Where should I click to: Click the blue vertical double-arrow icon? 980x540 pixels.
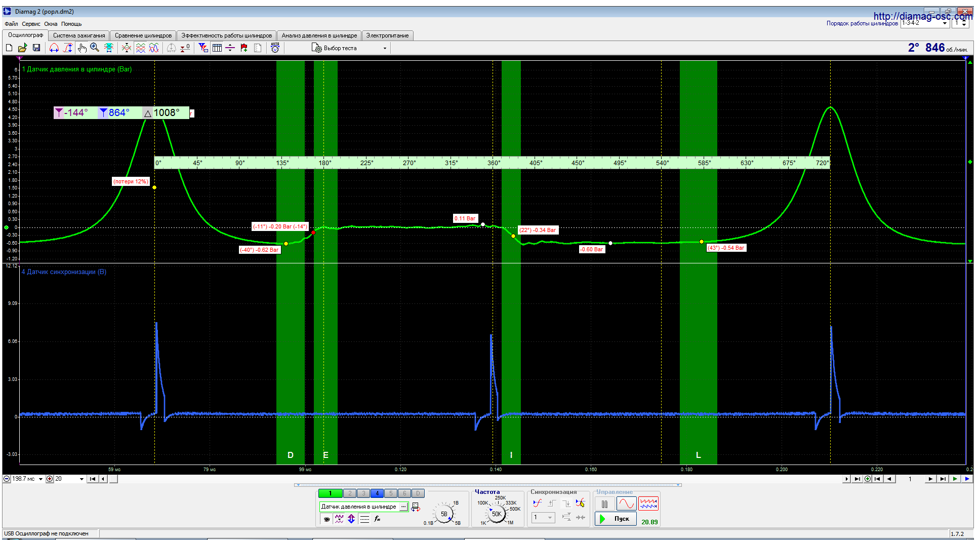pyautogui.click(x=351, y=519)
